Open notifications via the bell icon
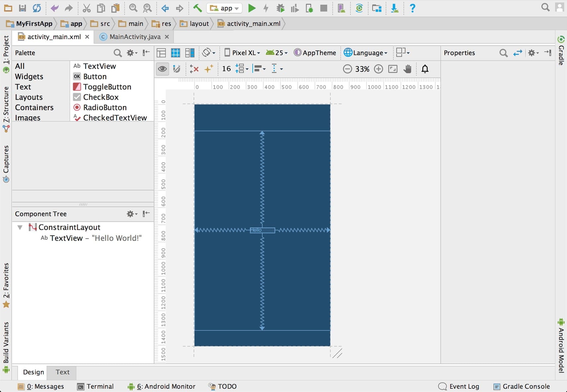The image size is (567, 392). (x=425, y=69)
